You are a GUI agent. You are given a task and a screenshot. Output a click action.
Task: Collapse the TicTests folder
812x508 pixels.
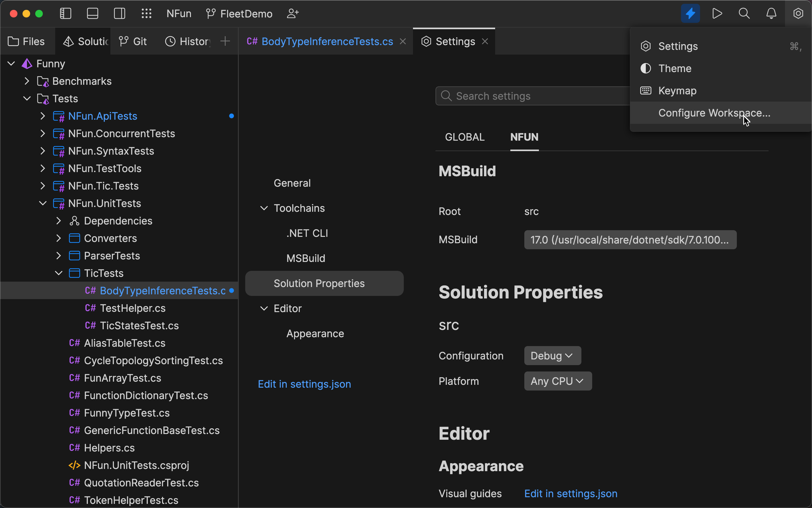point(59,273)
